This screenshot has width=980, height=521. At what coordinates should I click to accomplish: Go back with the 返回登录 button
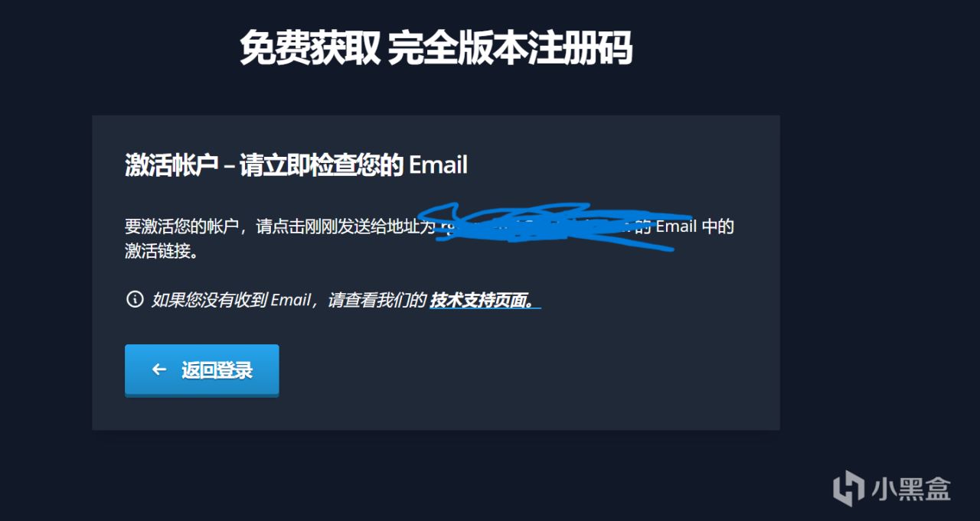coord(201,371)
